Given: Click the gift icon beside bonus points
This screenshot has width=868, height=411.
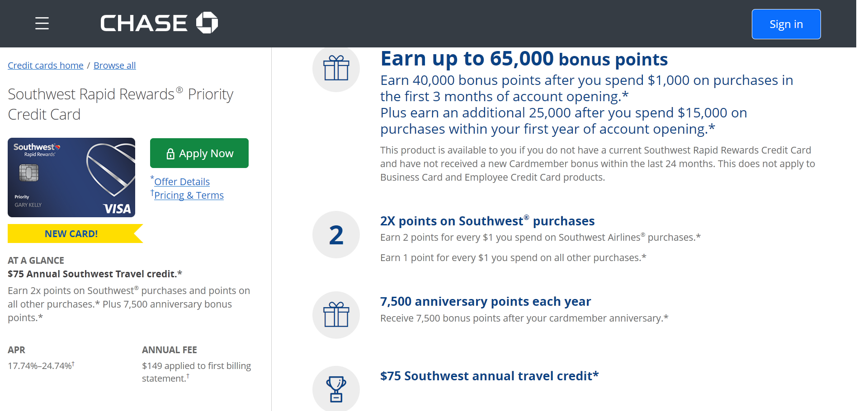Looking at the screenshot, I should point(336,68).
